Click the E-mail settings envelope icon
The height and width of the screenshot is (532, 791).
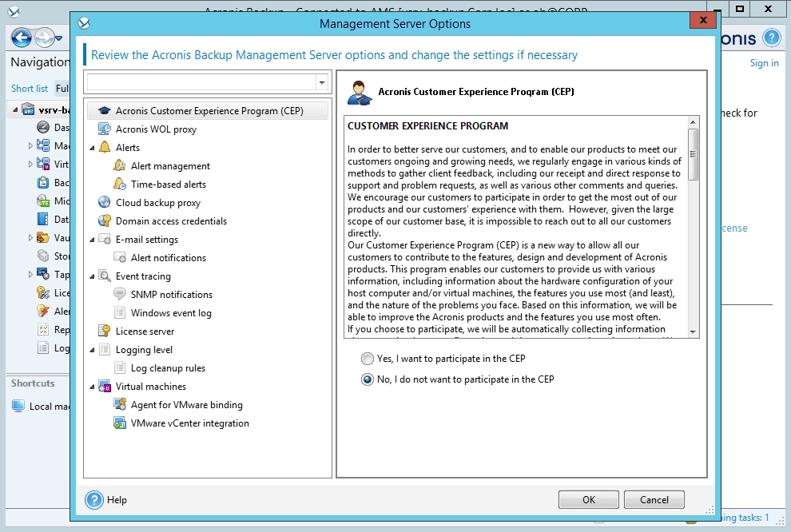pyautogui.click(x=105, y=240)
